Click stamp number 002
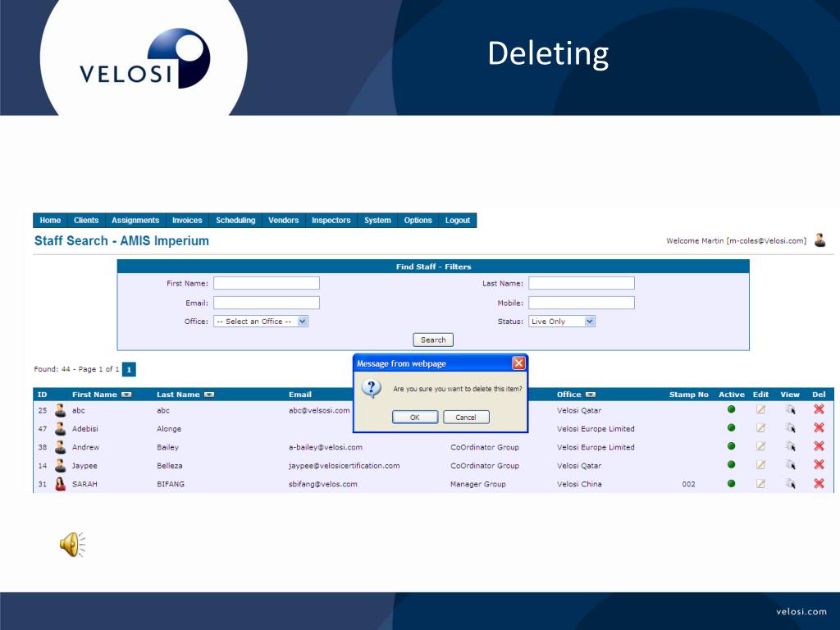This screenshot has width=840, height=630. 688,484
